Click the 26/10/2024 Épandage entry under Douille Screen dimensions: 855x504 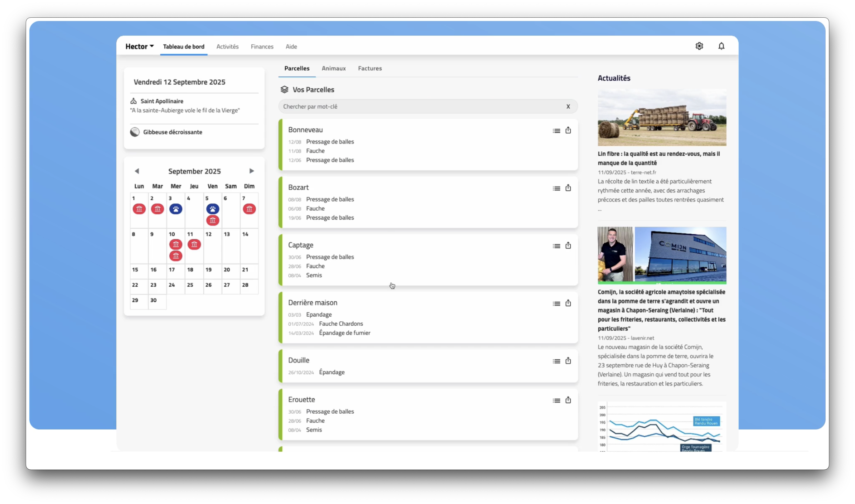tap(316, 373)
